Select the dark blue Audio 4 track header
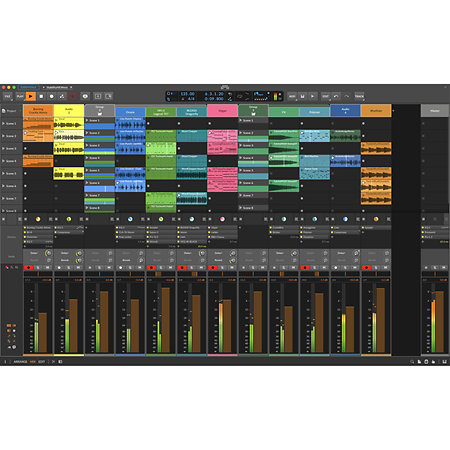 point(345,111)
